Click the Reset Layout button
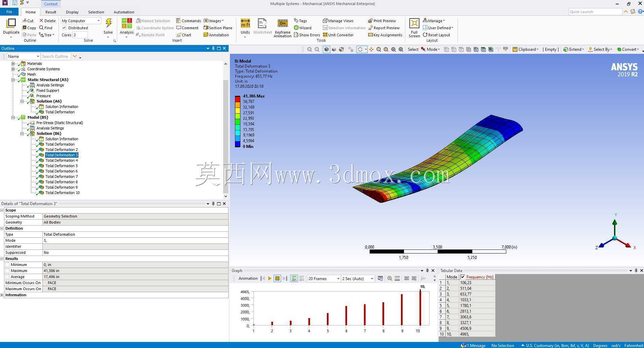This screenshot has width=644, height=348. pos(437,35)
